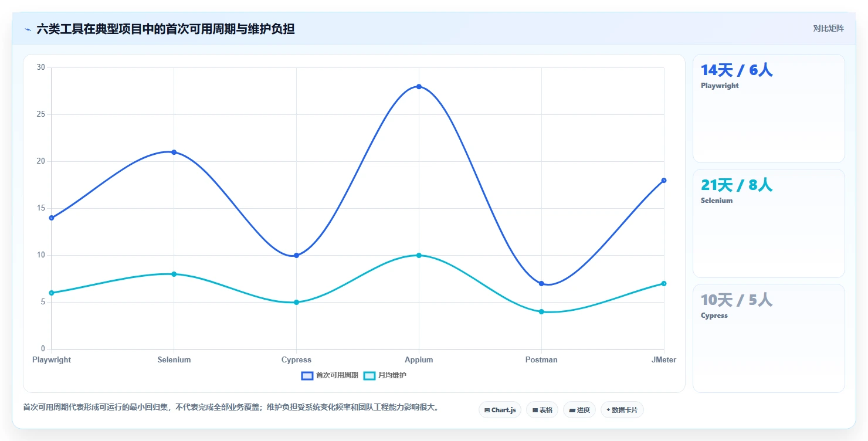This screenshot has width=868, height=441.
Task: Click the 14天 / 6人 card value
Action: click(737, 70)
